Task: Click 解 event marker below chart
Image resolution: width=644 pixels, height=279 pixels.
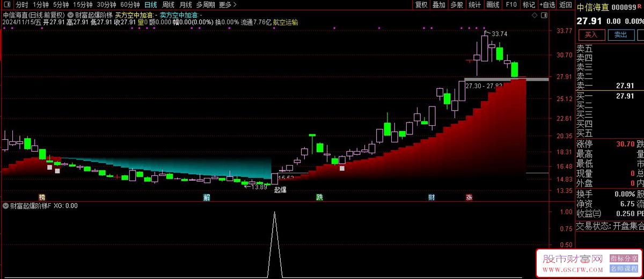Action: point(207,197)
